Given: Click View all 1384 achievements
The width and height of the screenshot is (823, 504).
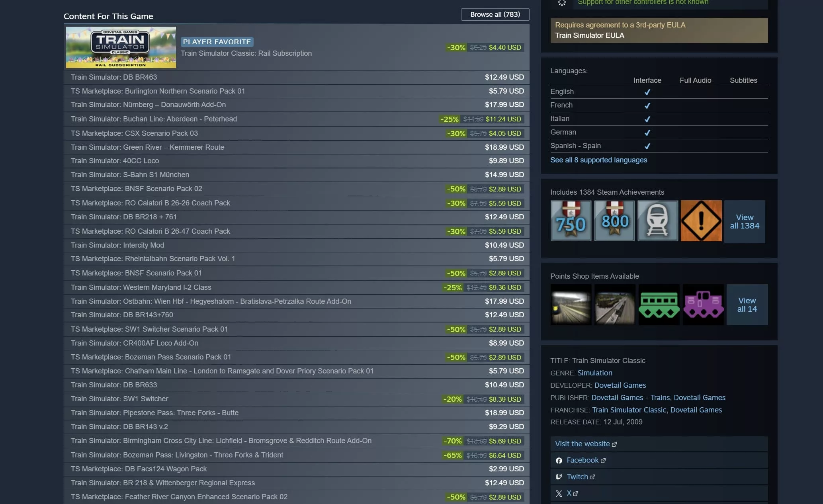Looking at the screenshot, I should coord(745,221).
